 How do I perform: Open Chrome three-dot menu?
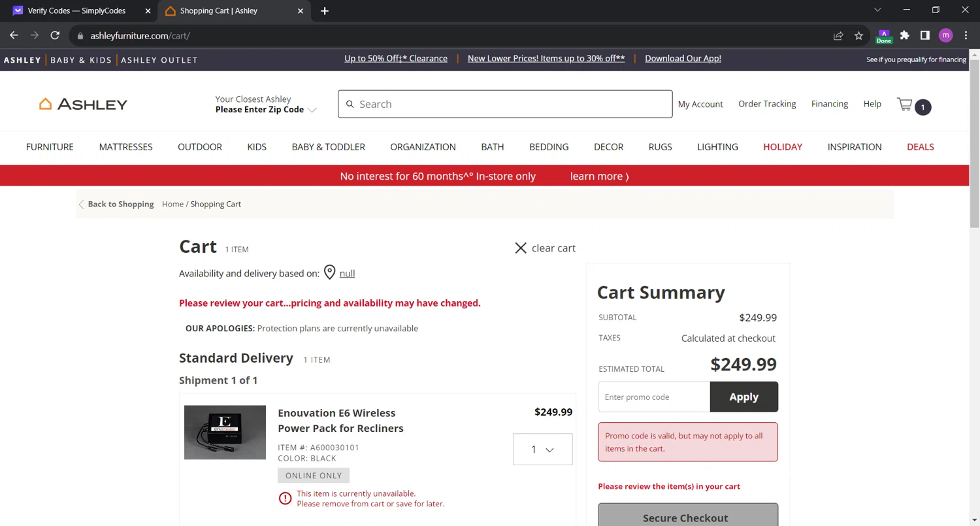966,35
